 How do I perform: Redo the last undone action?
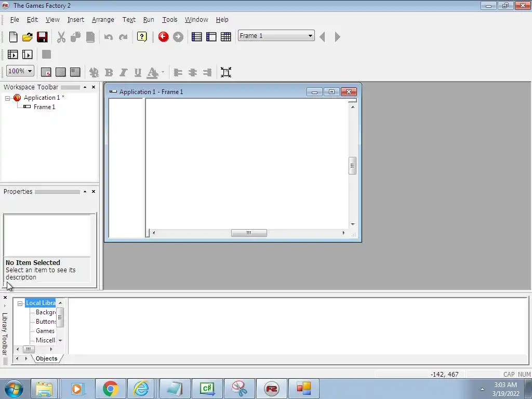(123, 37)
